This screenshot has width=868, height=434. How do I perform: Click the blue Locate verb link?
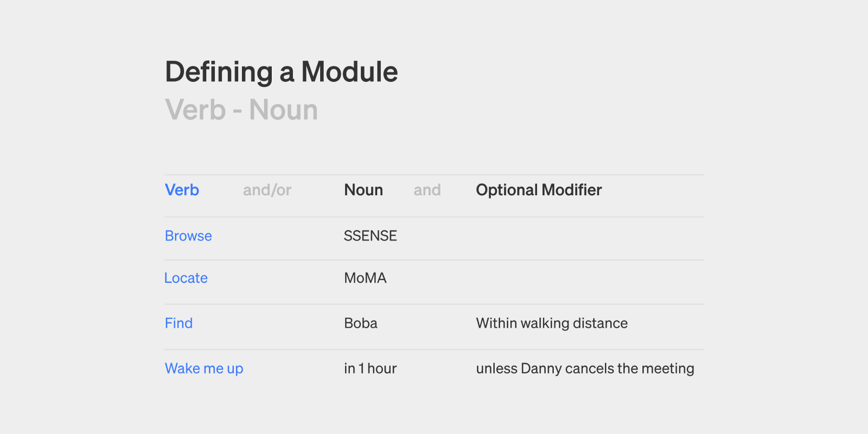point(186,278)
